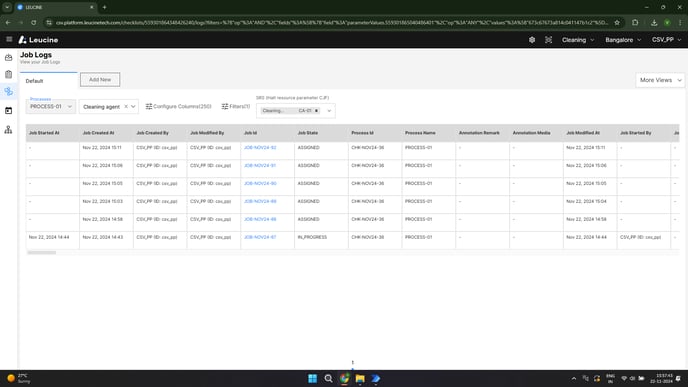Open Chrome three-dot menu
Image resolution: width=688 pixels, height=387 pixels.
click(680, 22)
